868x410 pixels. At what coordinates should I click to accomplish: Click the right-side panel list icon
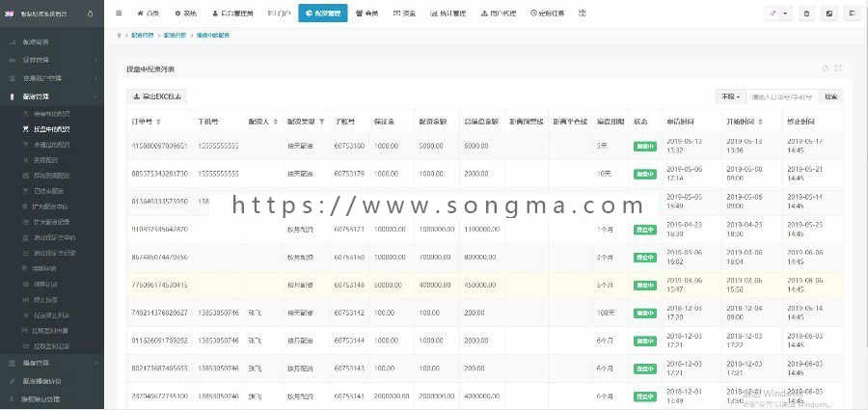852,14
